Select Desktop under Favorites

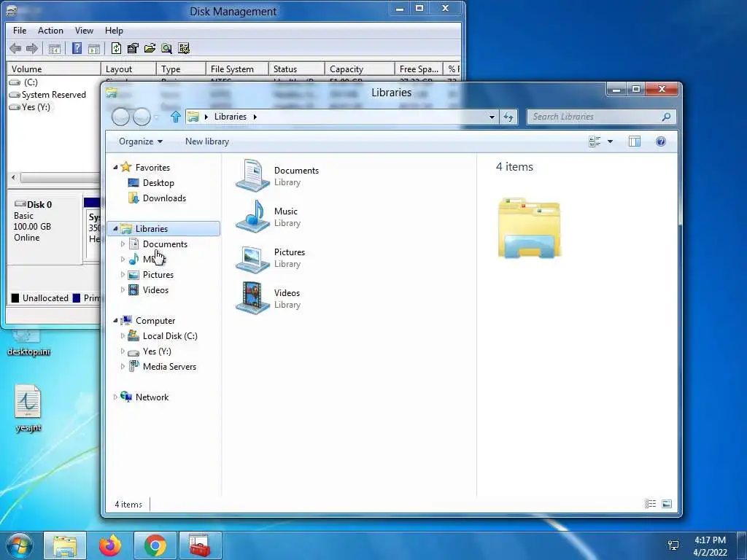coord(158,183)
